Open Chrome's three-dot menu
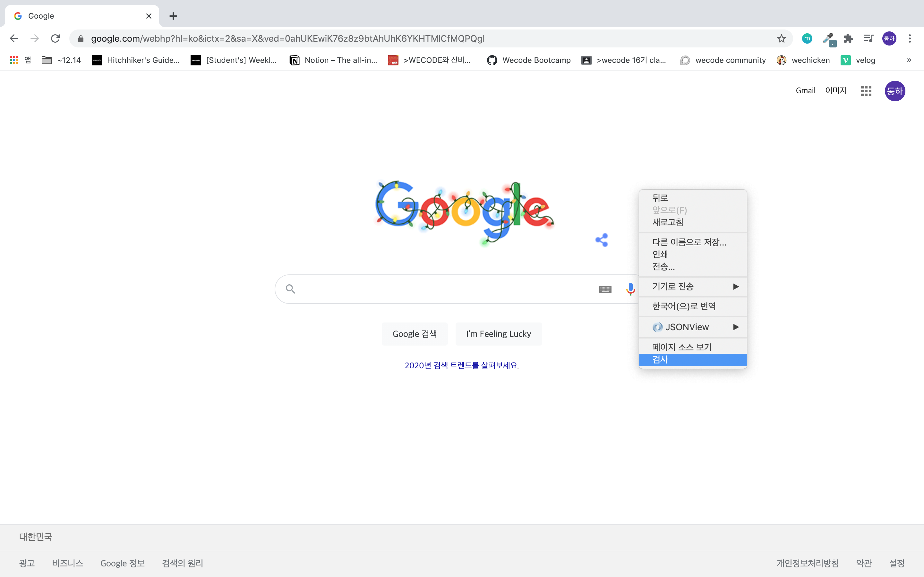924x577 pixels. pos(910,38)
